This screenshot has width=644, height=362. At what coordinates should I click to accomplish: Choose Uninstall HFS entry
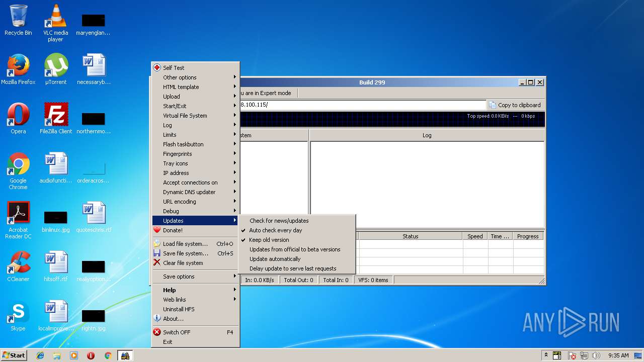pos(196,309)
